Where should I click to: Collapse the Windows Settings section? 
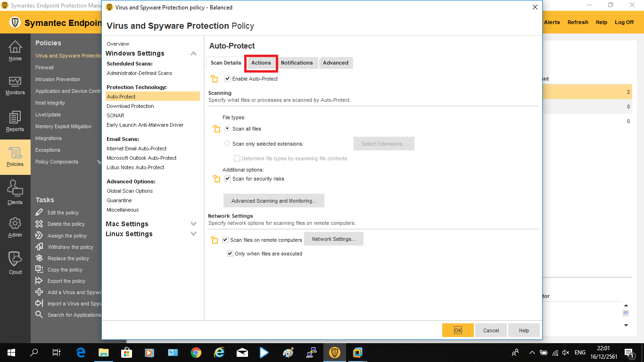pos(193,54)
